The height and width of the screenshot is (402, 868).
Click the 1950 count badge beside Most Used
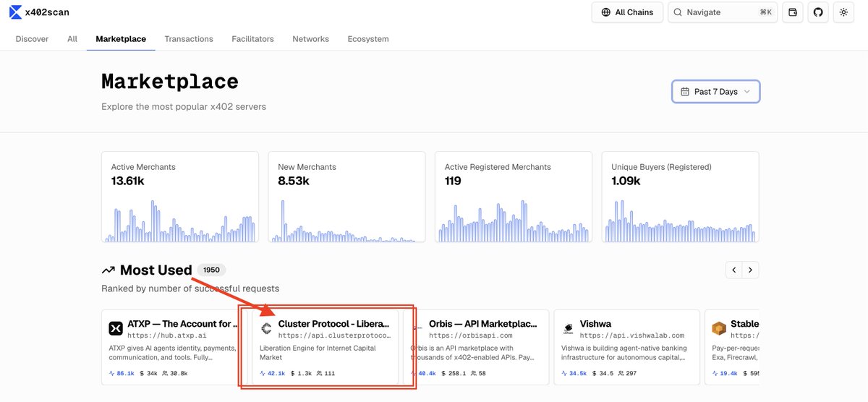[211, 270]
